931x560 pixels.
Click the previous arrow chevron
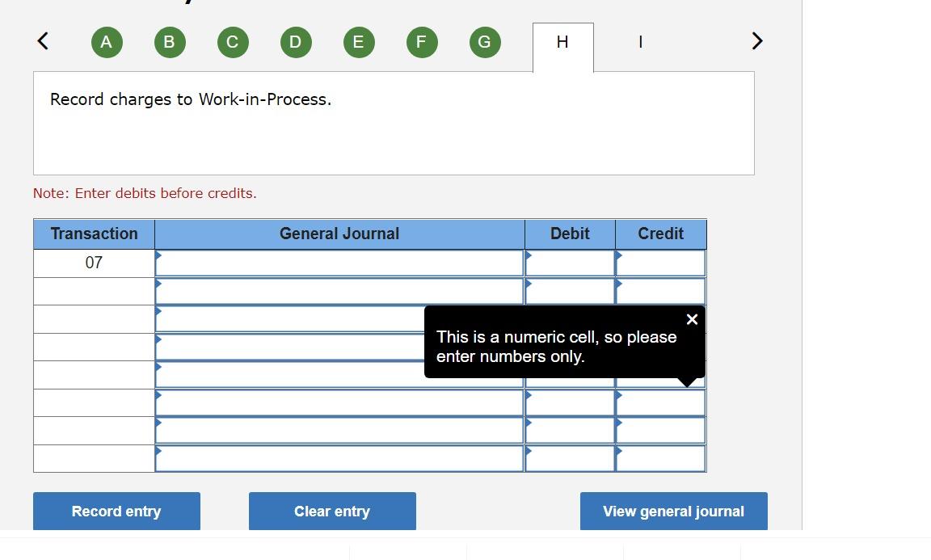[43, 41]
